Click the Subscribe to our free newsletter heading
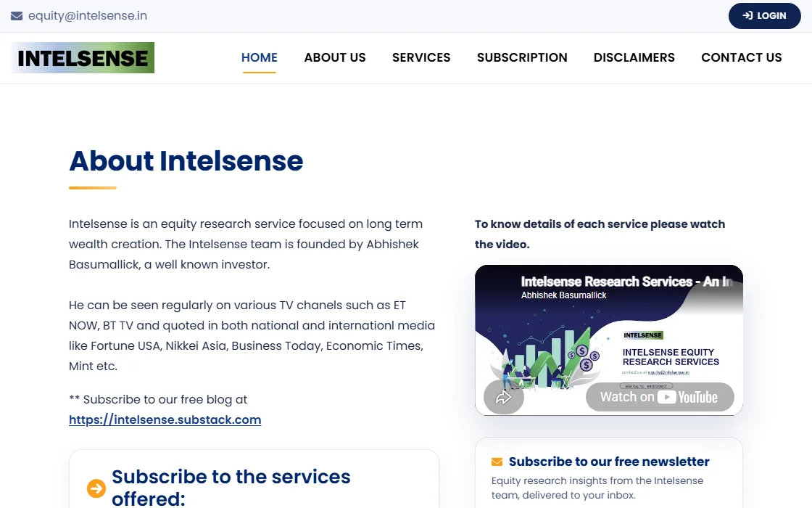Viewport: 812px width, 508px height. pos(609,462)
